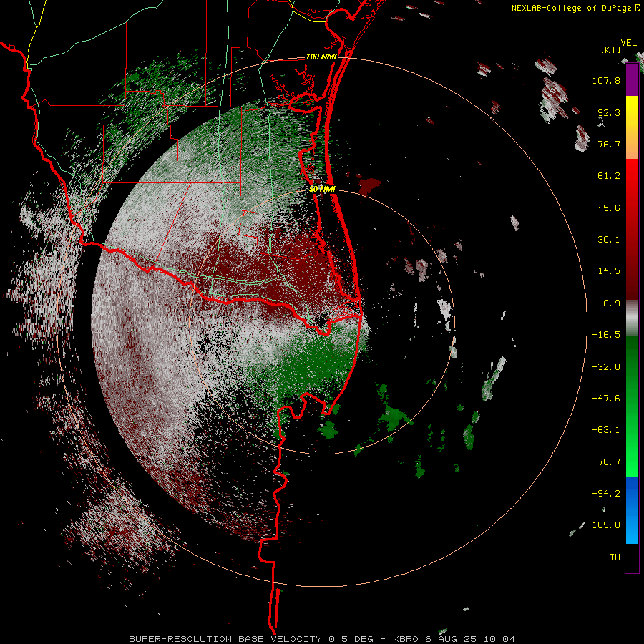Image resolution: width=644 pixels, height=644 pixels.
Task: Click the 92.3 velocity scale value
Action: [x=609, y=112]
